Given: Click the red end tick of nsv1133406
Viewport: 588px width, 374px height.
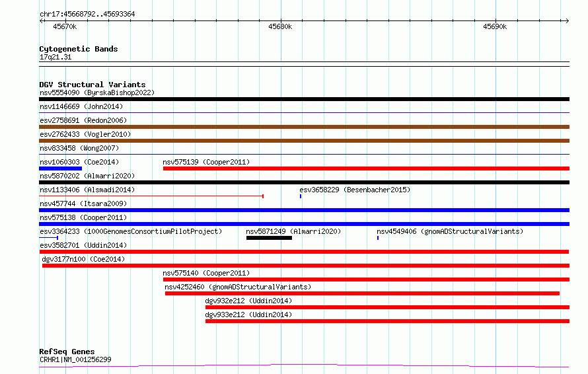Looking at the screenshot, I should 263,196.
